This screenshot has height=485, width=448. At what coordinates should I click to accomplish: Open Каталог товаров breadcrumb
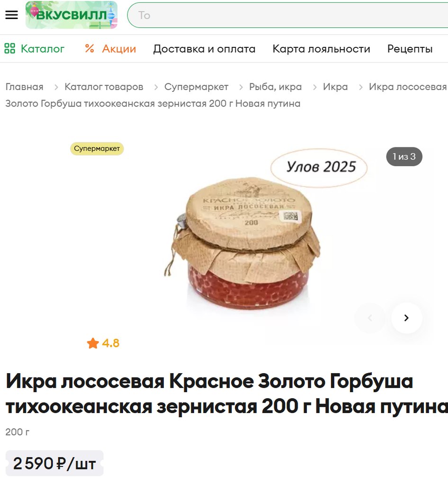[x=104, y=87]
